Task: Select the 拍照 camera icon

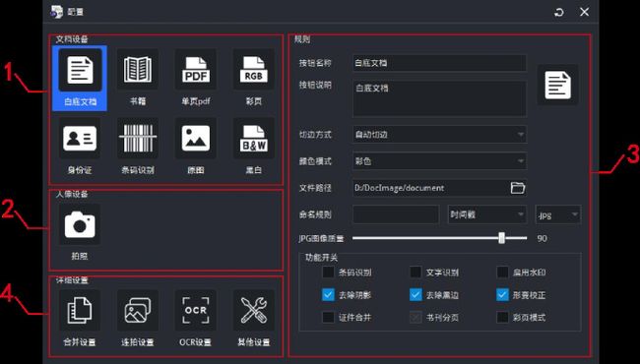Action: pos(80,224)
